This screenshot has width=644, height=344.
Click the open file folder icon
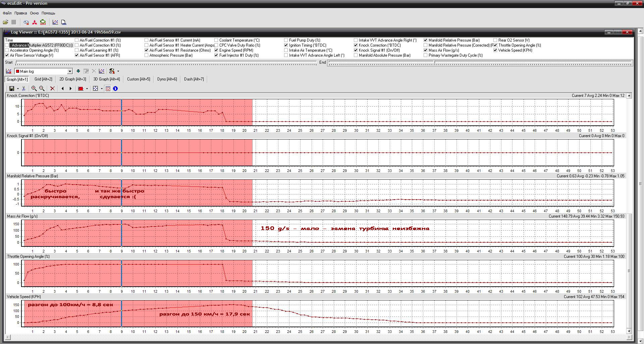pyautogui.click(x=5, y=22)
